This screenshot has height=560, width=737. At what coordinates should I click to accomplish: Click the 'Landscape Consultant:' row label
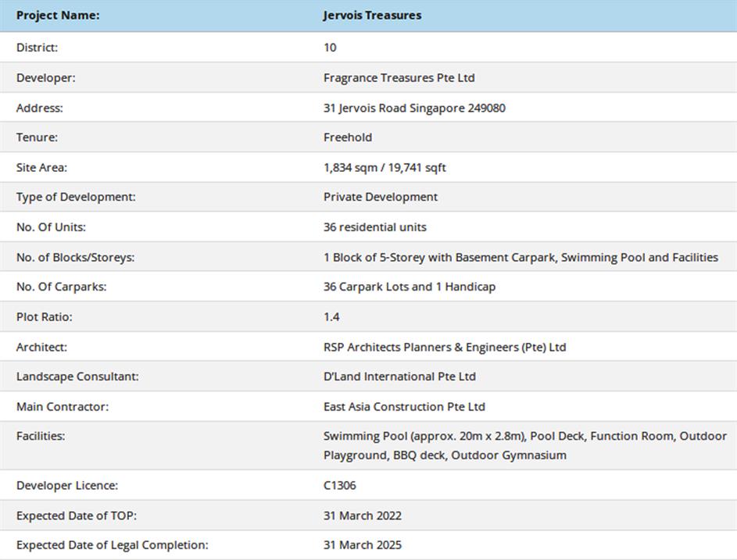(77, 376)
